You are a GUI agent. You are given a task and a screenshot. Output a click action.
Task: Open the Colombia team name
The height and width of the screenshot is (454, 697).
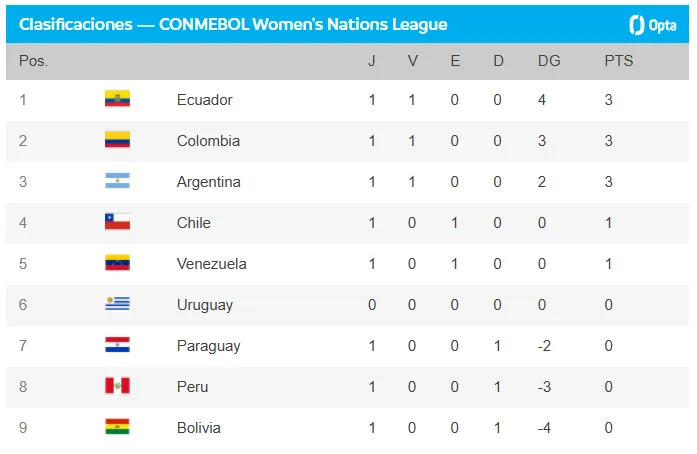point(208,141)
